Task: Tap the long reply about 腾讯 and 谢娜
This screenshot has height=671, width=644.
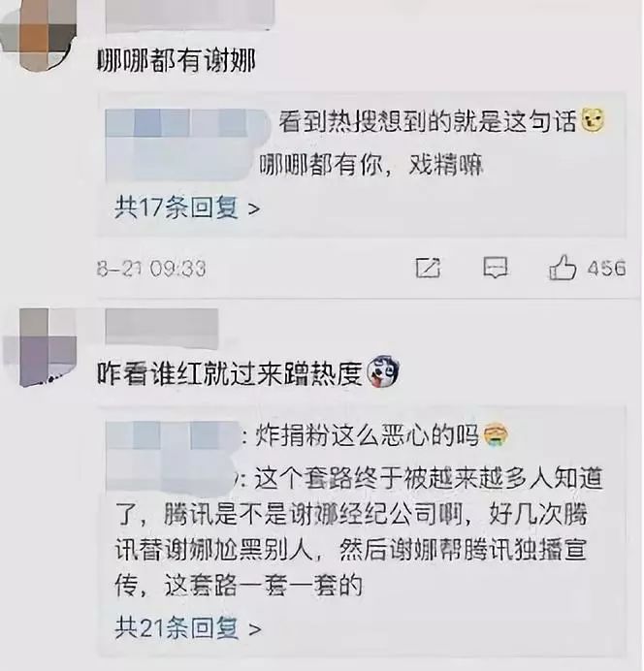Action: click(x=359, y=531)
